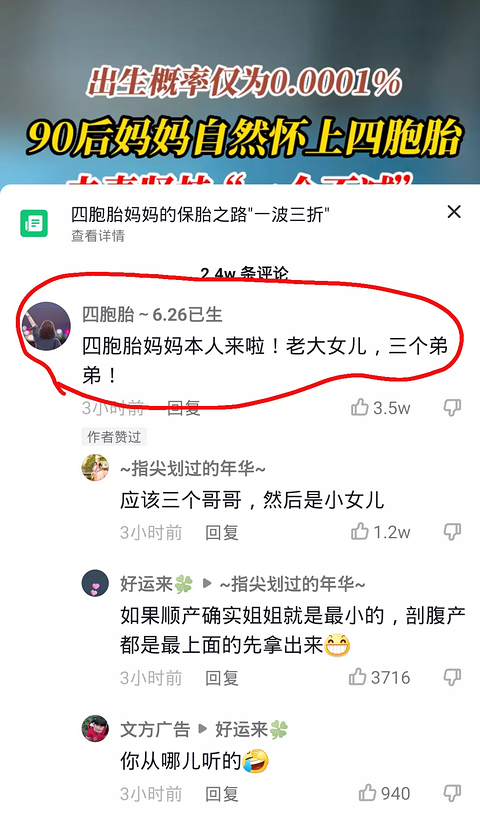Reply to 指尖划过的年华's comment
Viewport: 480px width, 816px height.
click(222, 532)
